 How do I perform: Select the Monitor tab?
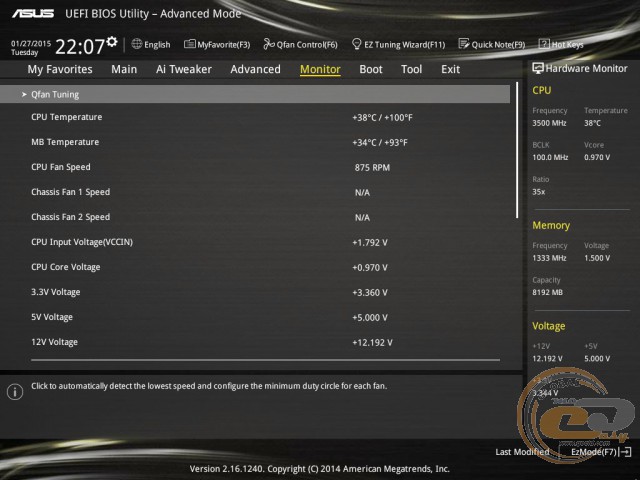coord(320,69)
